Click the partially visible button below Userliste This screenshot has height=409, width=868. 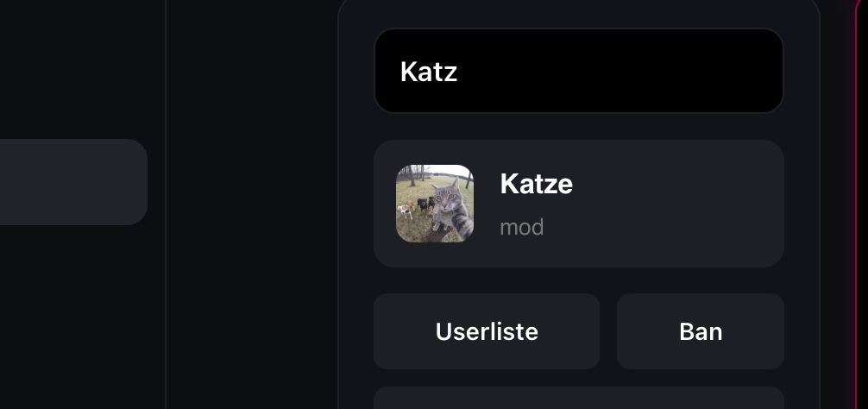click(487, 399)
